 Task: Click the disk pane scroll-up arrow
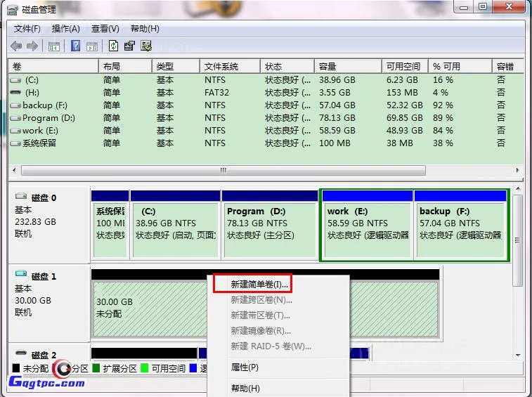[x=518, y=188]
